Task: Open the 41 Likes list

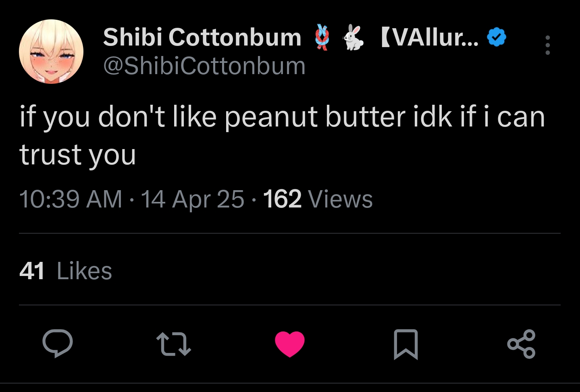Action: [x=32, y=271]
